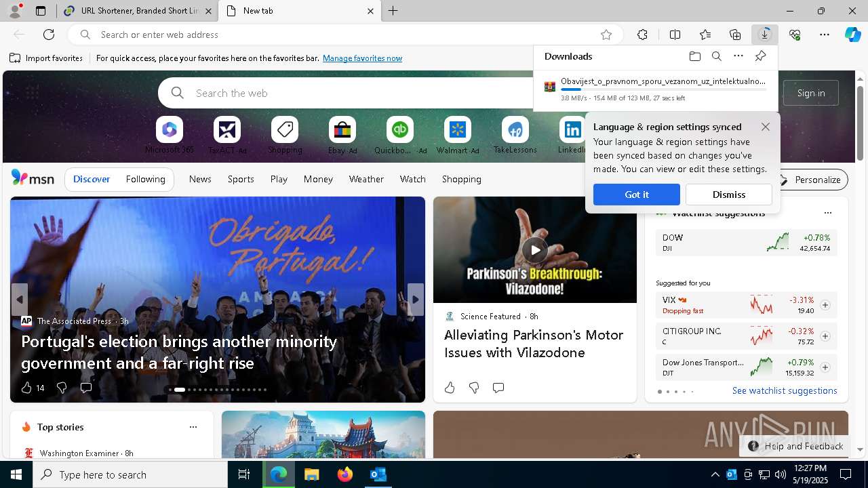868x488 pixels.
Task: Open Manage favorites now link
Action: click(363, 58)
